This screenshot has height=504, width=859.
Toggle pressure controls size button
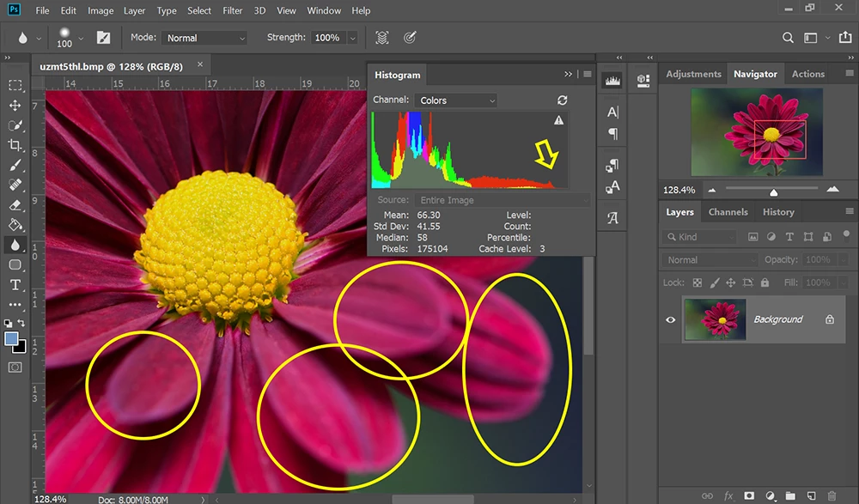(x=410, y=37)
